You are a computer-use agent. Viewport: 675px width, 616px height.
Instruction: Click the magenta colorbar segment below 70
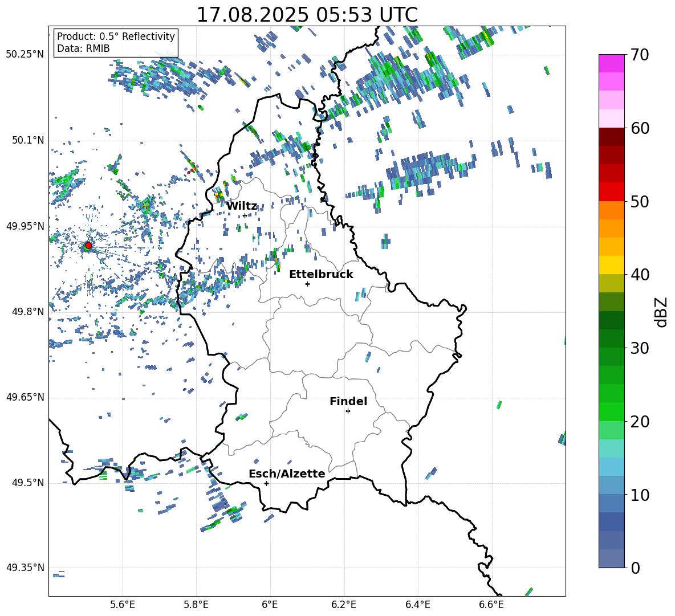[x=611, y=63]
